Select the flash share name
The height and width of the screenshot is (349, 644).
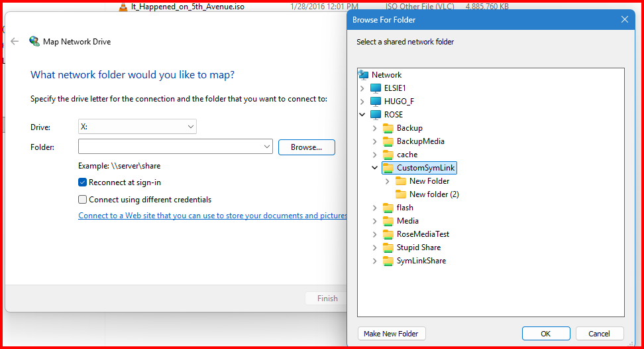click(x=405, y=208)
